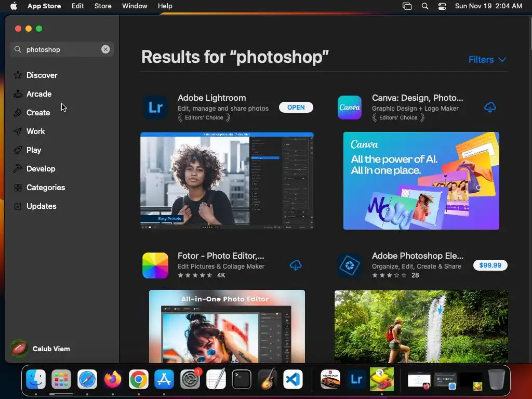View the Canva AI banner preview

(x=421, y=180)
